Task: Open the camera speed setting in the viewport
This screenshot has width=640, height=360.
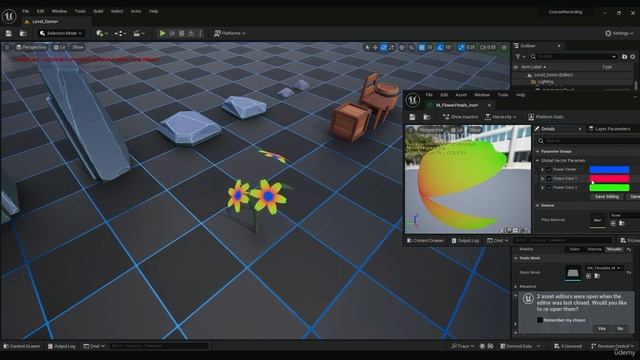Action: coord(488,48)
